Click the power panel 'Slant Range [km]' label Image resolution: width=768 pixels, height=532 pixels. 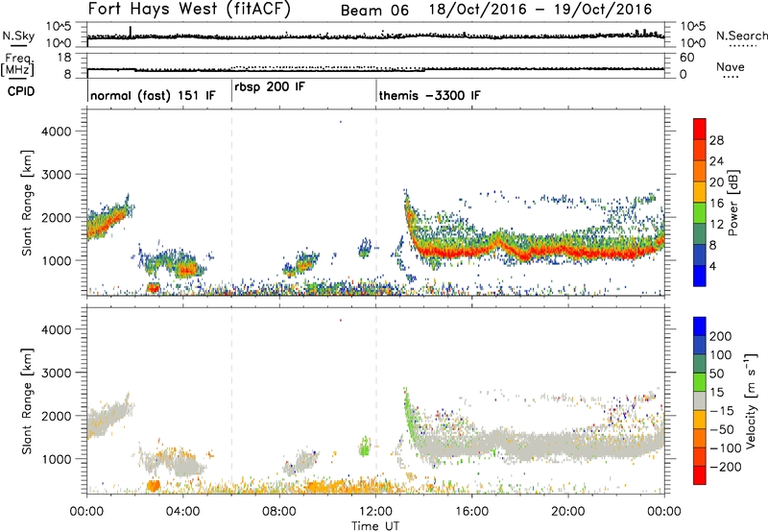click(27, 203)
